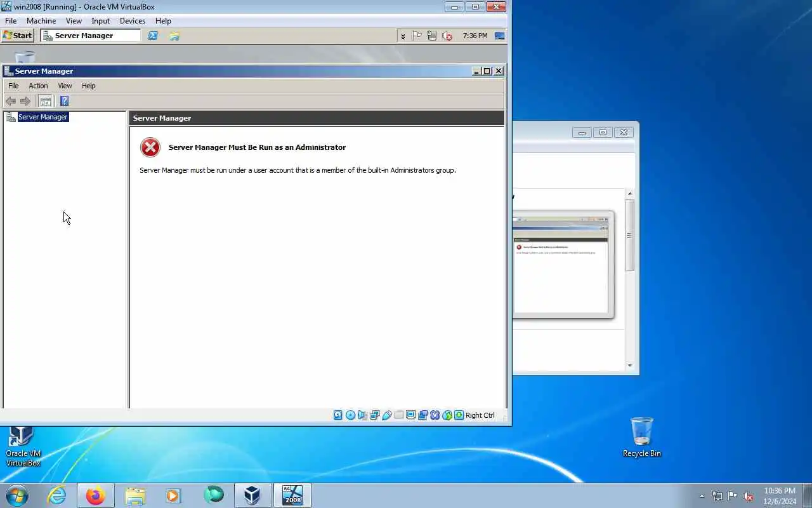Click the Forward arrow in Server Manager toolbar
The height and width of the screenshot is (508, 812).
25,101
